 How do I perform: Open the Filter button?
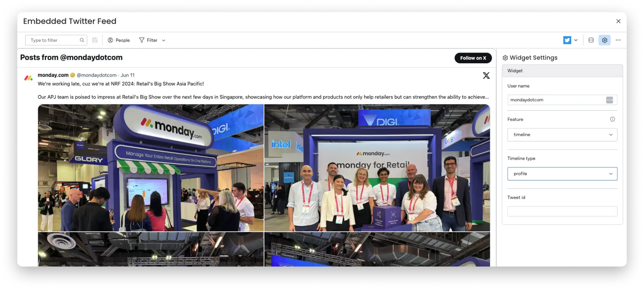[148, 40]
